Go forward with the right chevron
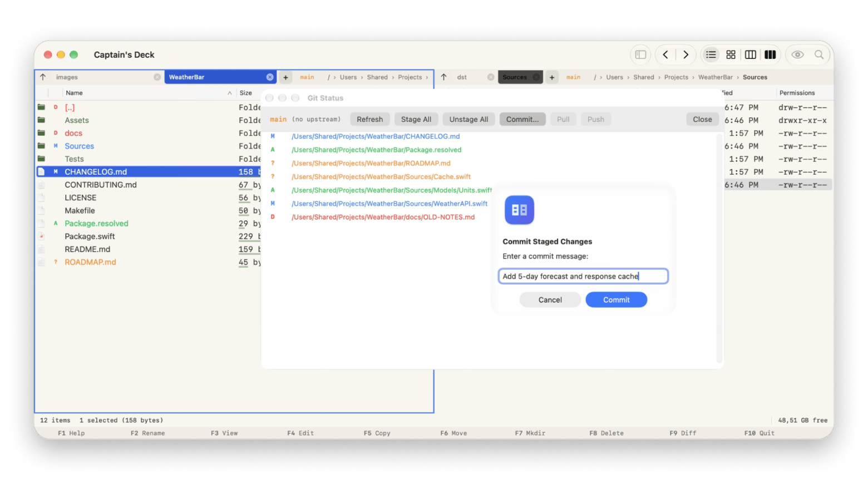The image size is (868, 484). pyautogui.click(x=685, y=55)
